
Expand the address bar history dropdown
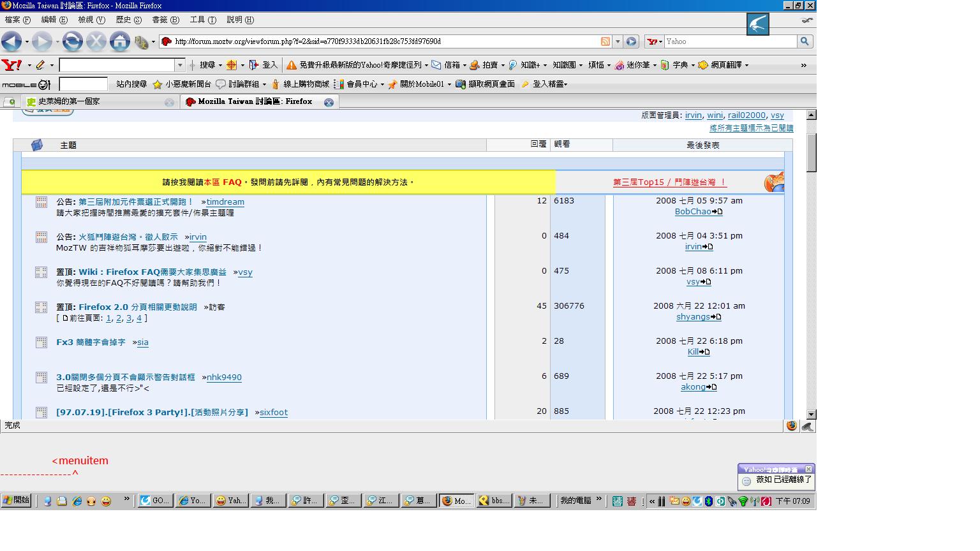pyautogui.click(x=618, y=41)
